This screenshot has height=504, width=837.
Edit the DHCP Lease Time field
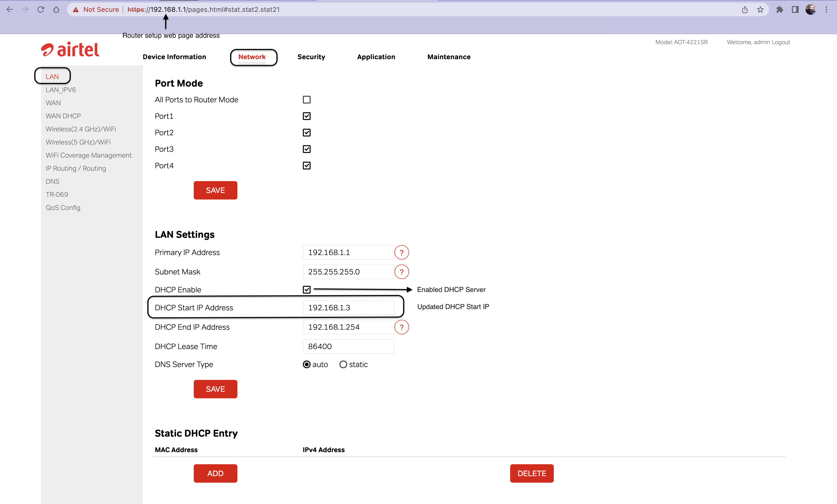(x=348, y=346)
